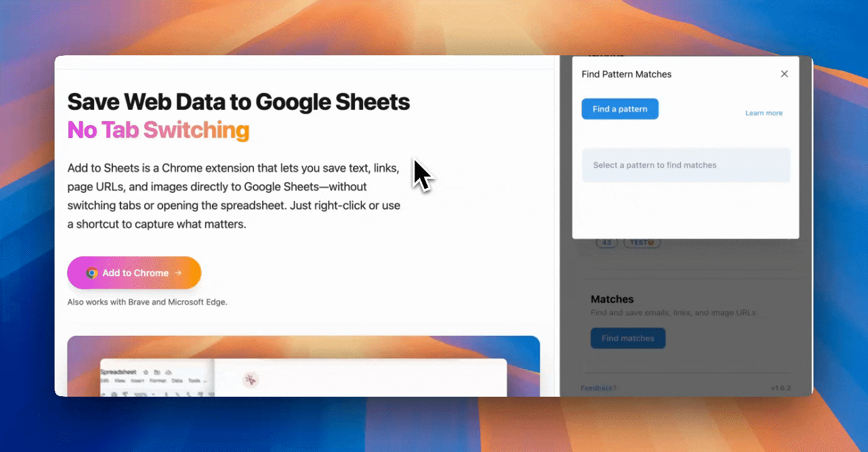Click the star icon beside Spreadsheet title
Screen dimensions: 868x452
point(146,372)
